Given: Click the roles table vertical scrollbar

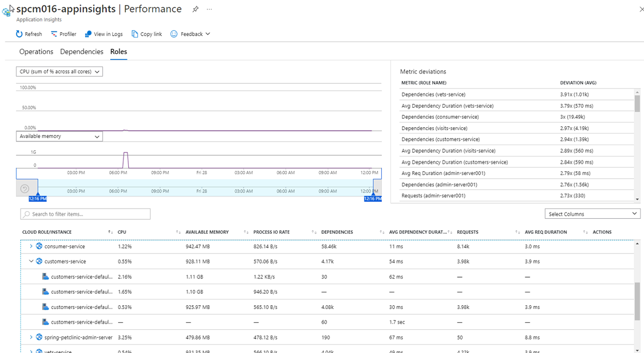Looking at the screenshot, I should 637,302.
